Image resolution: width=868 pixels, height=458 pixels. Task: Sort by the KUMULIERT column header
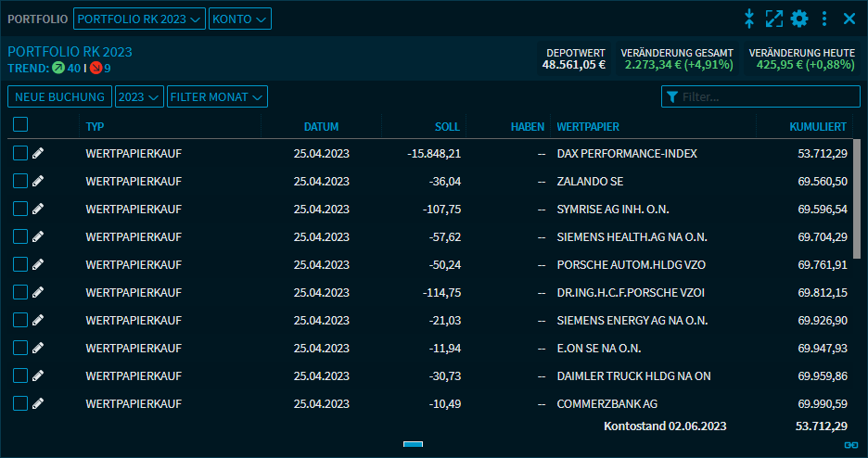[x=817, y=126]
